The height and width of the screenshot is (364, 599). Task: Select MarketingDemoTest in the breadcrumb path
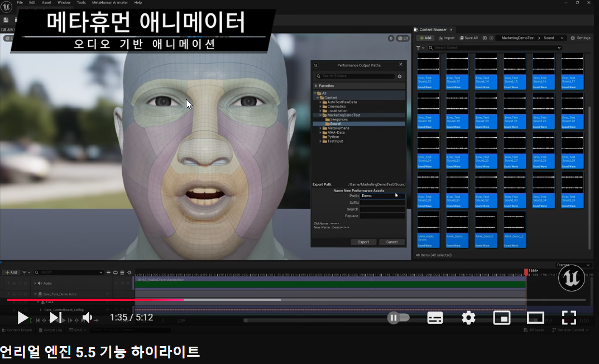point(517,38)
